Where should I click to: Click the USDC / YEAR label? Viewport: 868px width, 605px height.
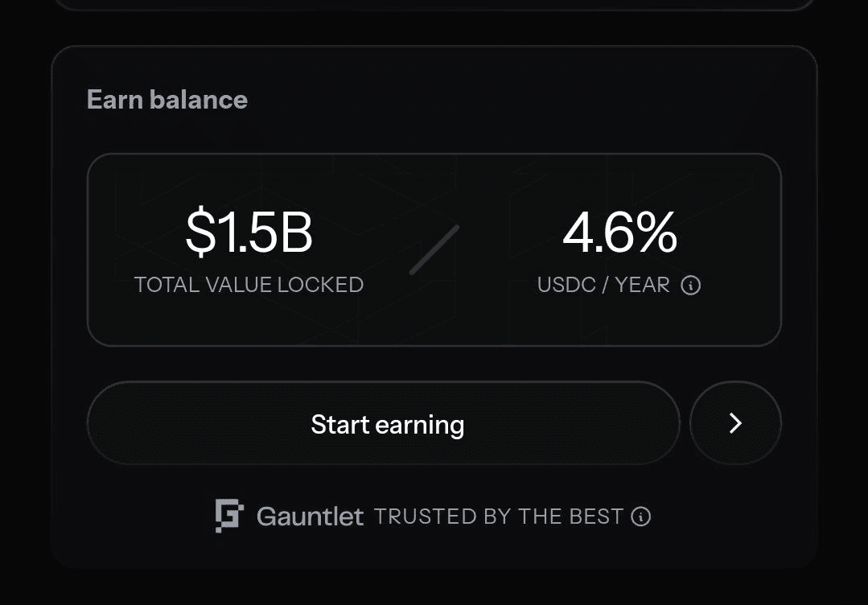603,285
